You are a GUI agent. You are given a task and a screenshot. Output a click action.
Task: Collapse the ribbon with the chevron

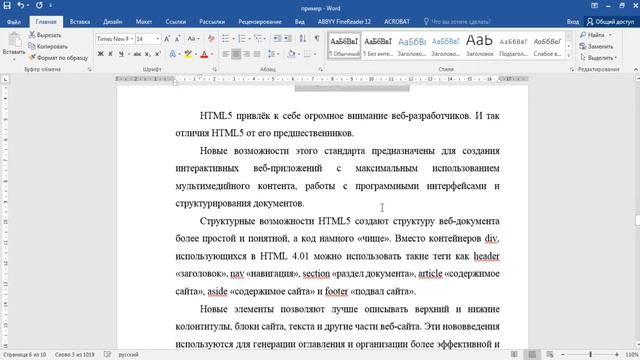pos(636,69)
